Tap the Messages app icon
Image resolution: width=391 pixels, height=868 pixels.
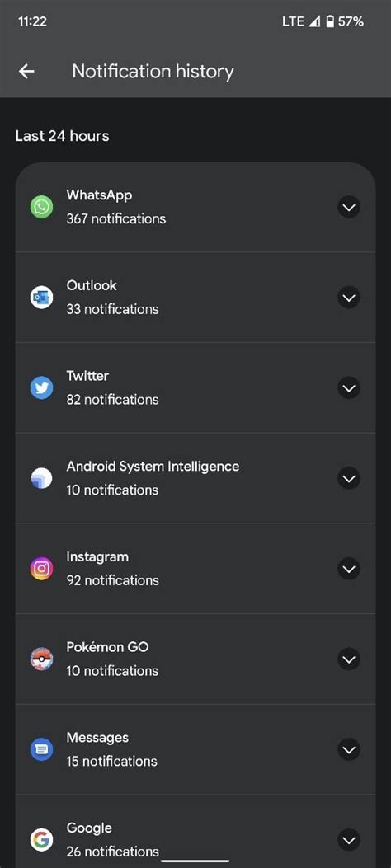point(41,749)
